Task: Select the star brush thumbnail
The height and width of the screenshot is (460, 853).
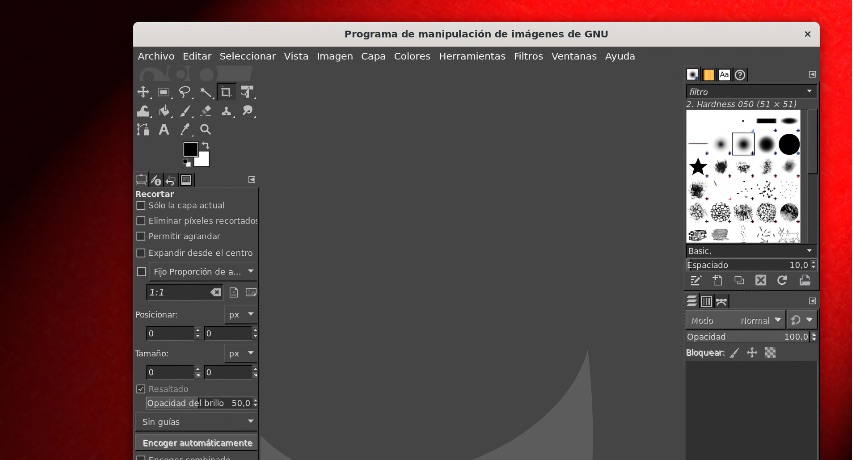Action: point(697,167)
